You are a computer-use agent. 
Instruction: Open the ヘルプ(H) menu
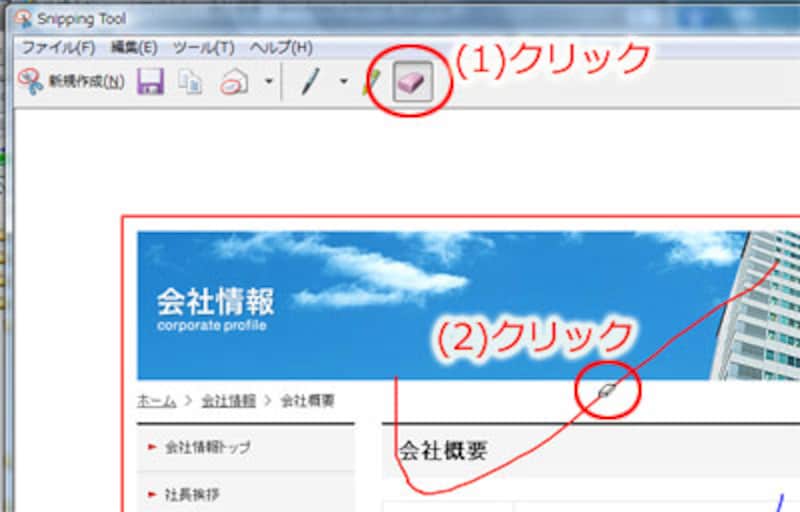pos(281,48)
